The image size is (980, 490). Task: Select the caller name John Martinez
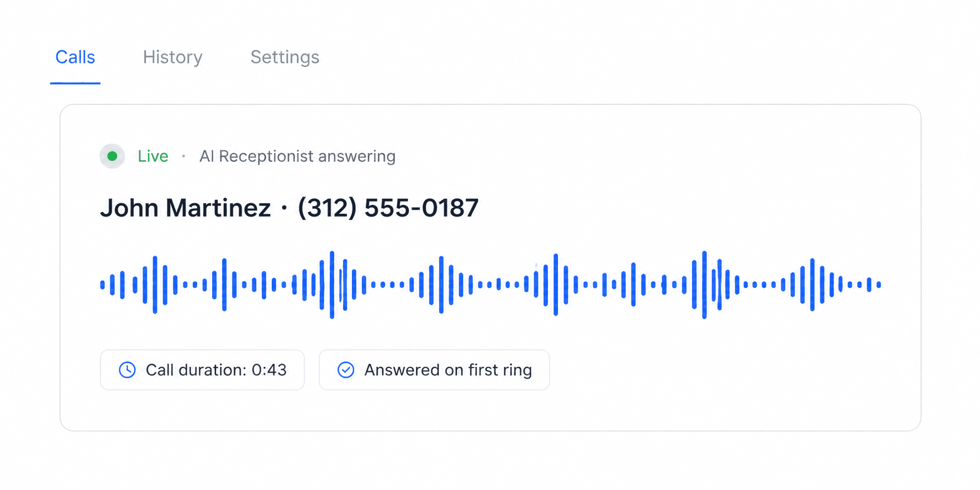(x=185, y=208)
